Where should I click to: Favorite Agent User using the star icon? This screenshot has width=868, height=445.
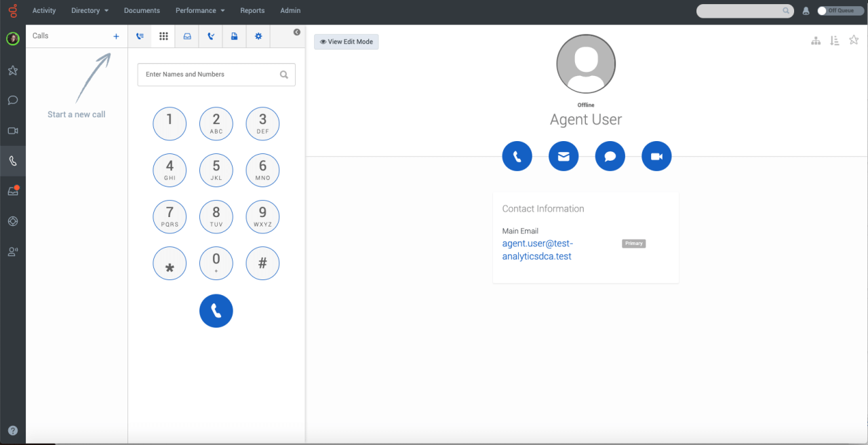[x=854, y=40]
